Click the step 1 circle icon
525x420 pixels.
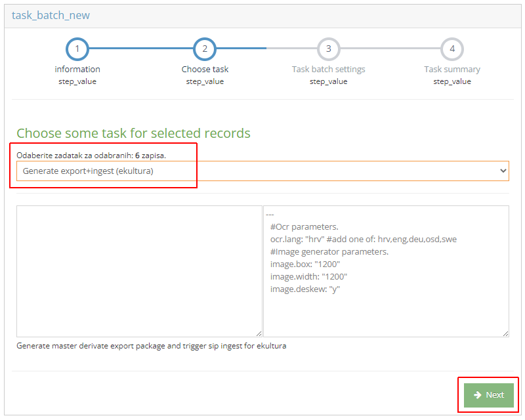(77, 49)
